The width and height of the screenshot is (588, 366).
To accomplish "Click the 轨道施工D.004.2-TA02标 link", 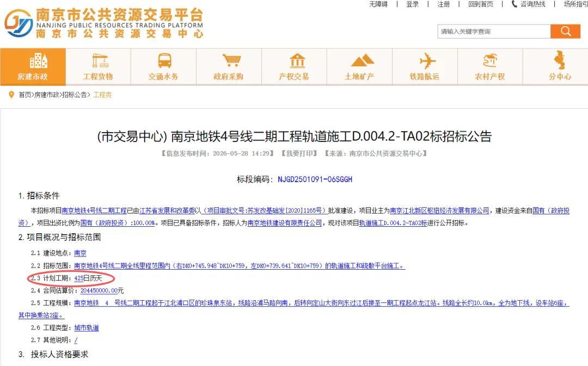I will point(393,223).
